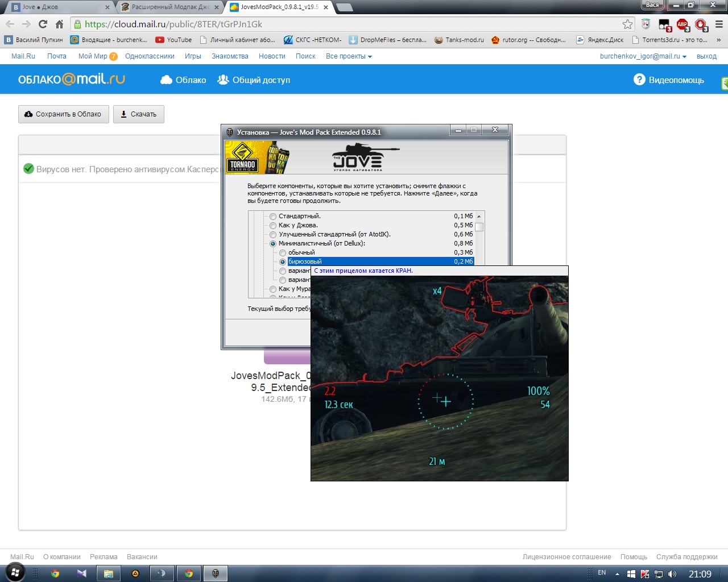The width and height of the screenshot is (728, 582).
Task: Click the volume speaker tray icon
Action: 672,574
